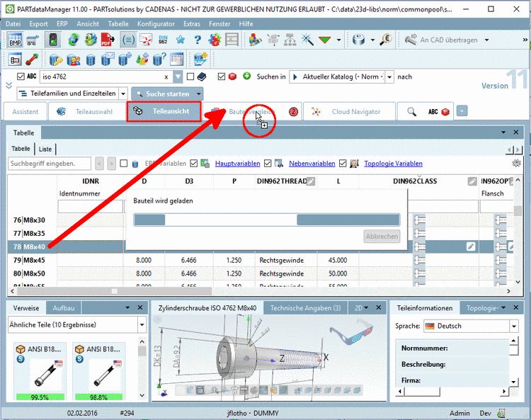Click the green plus icon in search bar
Screen dimensions: 531x420
(247, 76)
